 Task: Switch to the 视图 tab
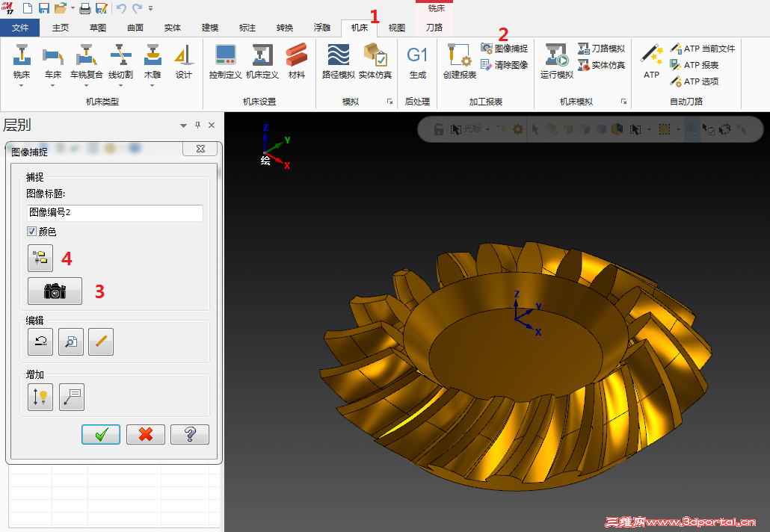pos(397,28)
